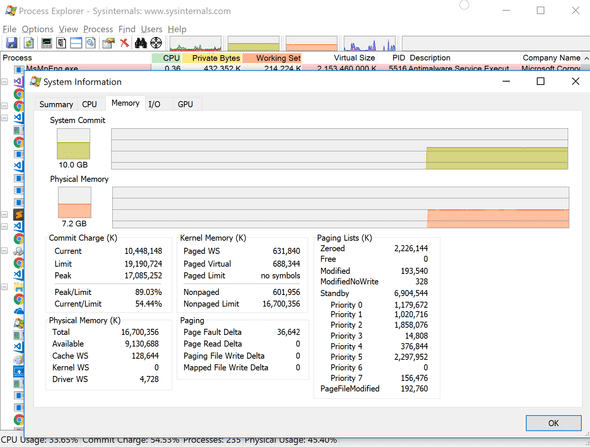Open System Information via the monitor toolbar icon
The width and height of the screenshot is (590, 447).
click(47, 43)
